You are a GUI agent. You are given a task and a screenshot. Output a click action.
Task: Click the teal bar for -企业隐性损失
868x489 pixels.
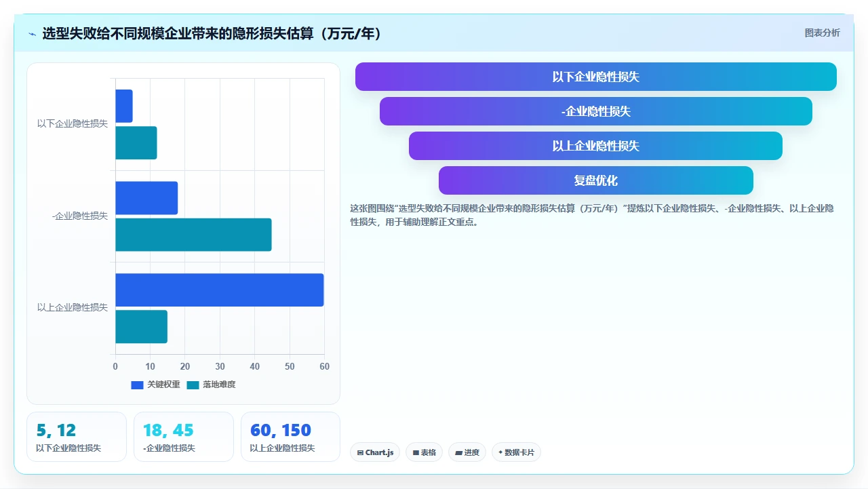(193, 235)
